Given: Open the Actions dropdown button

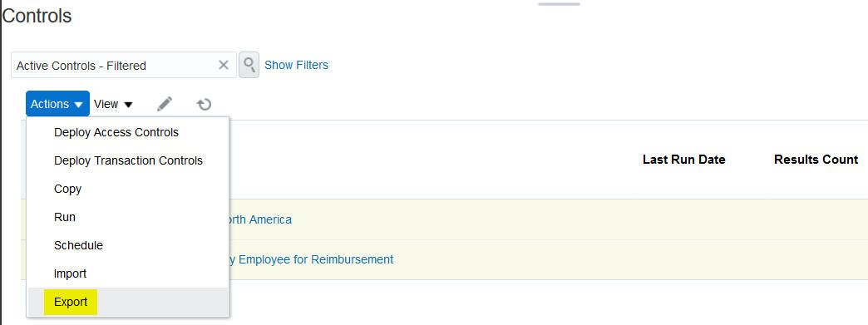Looking at the screenshot, I should (x=57, y=104).
